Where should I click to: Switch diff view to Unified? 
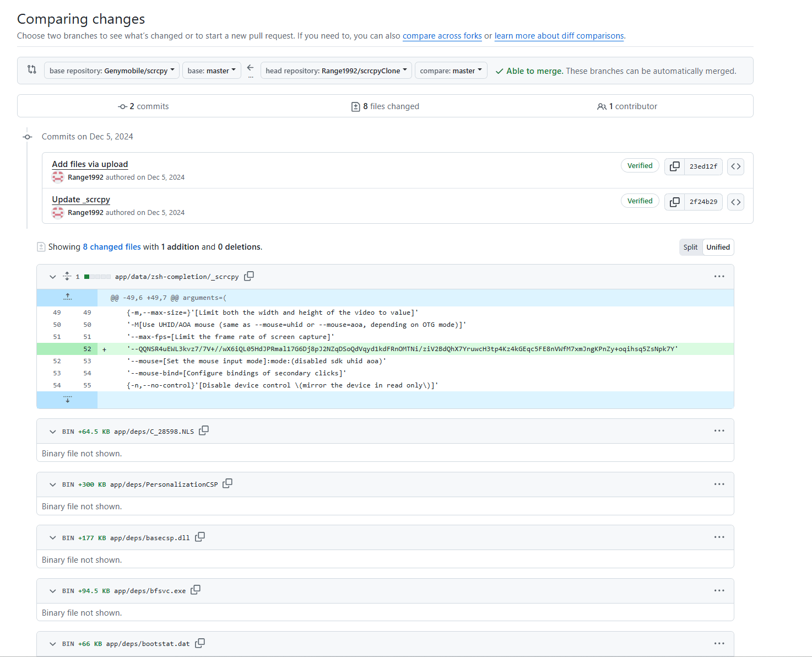pyautogui.click(x=718, y=247)
